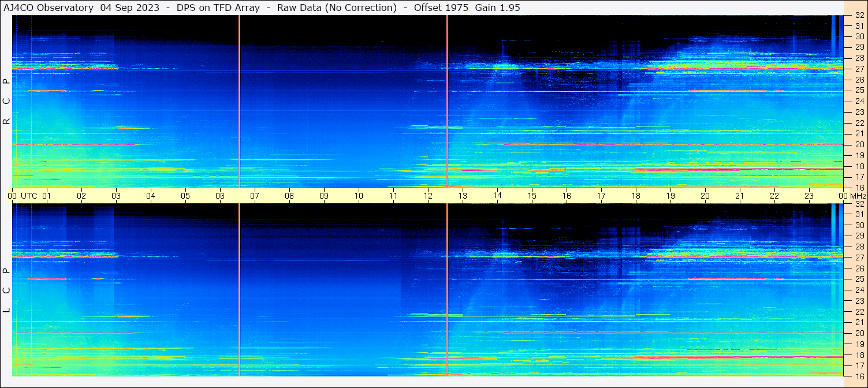Click the 06:30 vertical marker in RCP panel
The width and height of the screenshot is (868, 388).
pyautogui.click(x=239, y=102)
